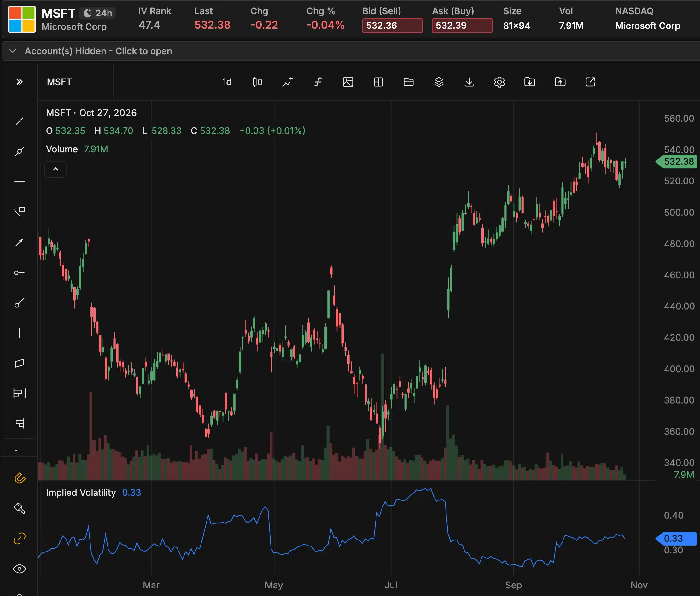Collapse the chart legend chevron
Viewport: 700px width, 596px height.
56,169
